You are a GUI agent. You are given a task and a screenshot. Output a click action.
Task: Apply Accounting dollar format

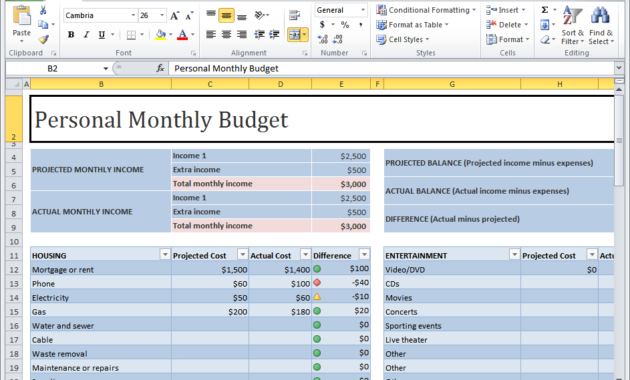click(322, 25)
